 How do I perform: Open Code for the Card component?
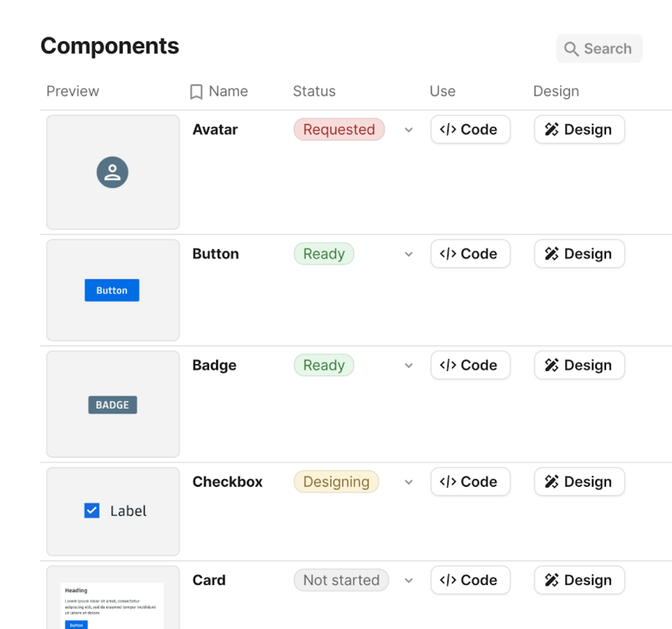tap(470, 580)
